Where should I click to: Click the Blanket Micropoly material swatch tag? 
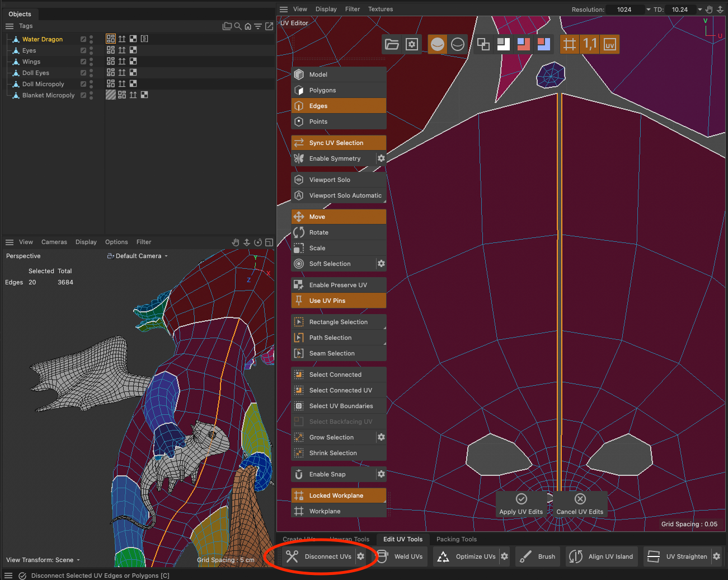(111, 95)
